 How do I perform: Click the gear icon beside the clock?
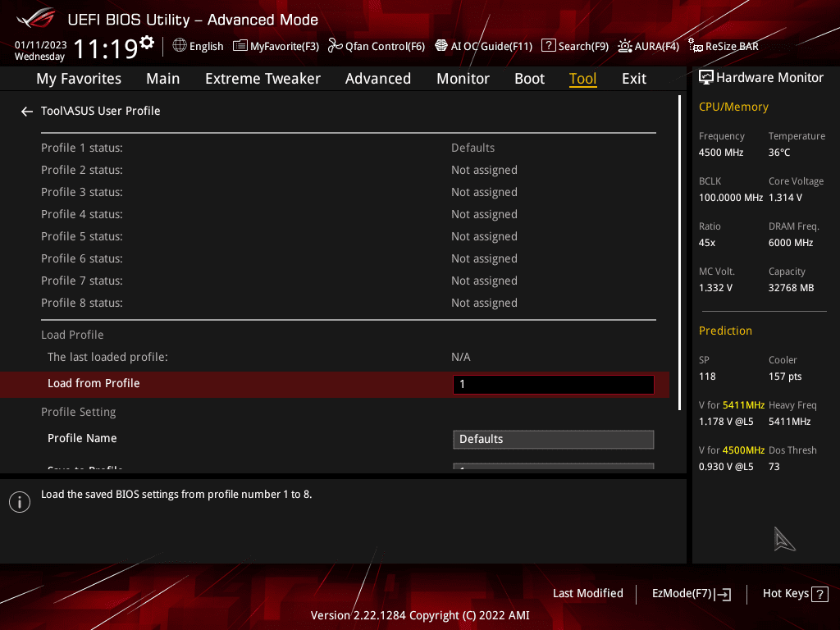point(147,42)
